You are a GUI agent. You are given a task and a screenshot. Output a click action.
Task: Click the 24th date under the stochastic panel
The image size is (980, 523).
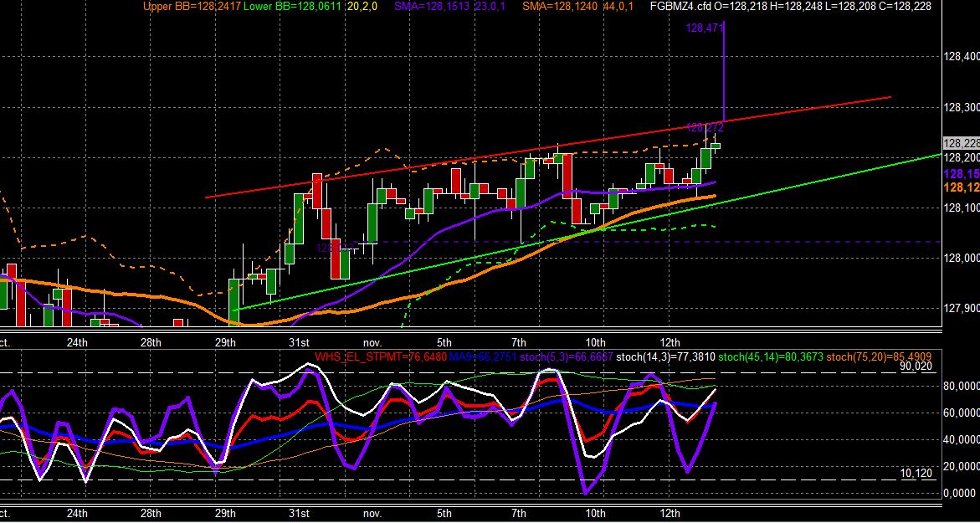tap(76, 513)
